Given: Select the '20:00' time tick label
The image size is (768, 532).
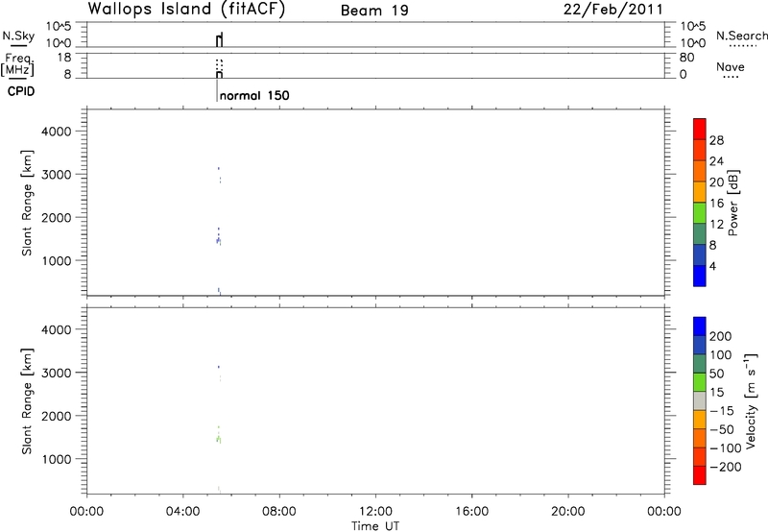Looking at the screenshot, I should point(567,512).
